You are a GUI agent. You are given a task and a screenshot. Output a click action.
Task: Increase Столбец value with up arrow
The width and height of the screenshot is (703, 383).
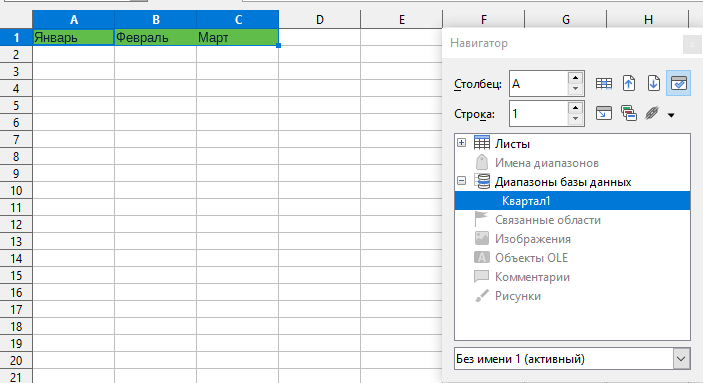[x=575, y=78]
